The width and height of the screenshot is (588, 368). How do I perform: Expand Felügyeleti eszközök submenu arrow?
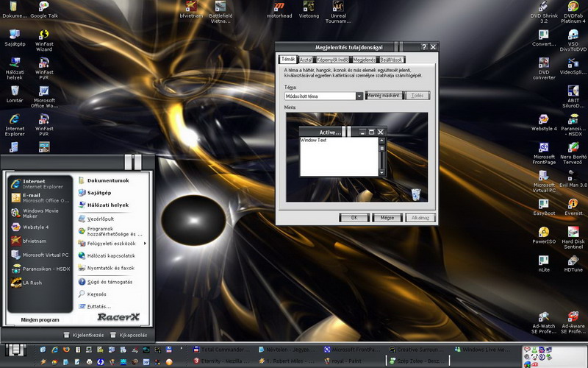tap(145, 244)
